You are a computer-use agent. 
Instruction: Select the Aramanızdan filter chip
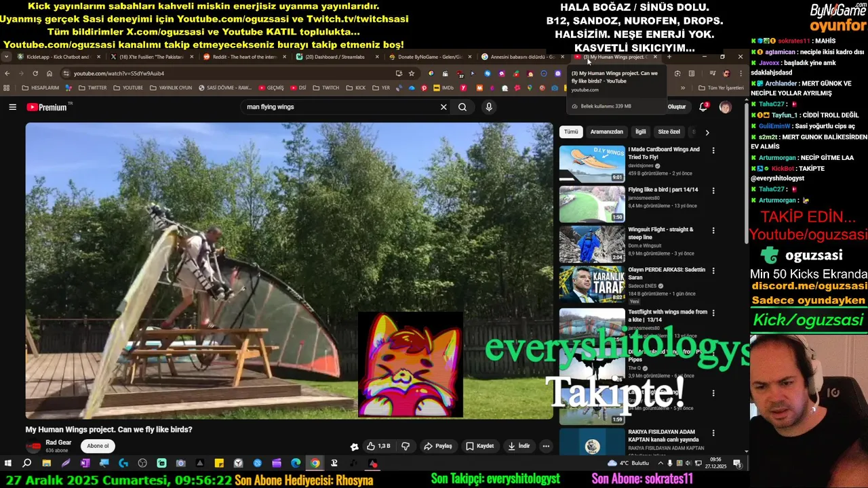[606, 132]
